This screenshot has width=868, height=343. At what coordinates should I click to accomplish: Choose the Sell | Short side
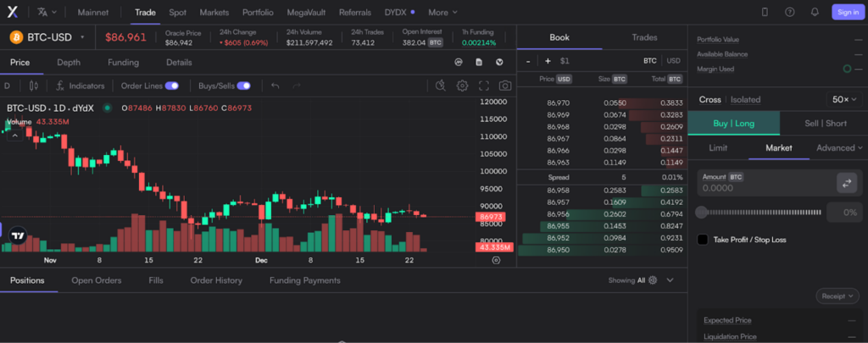826,124
